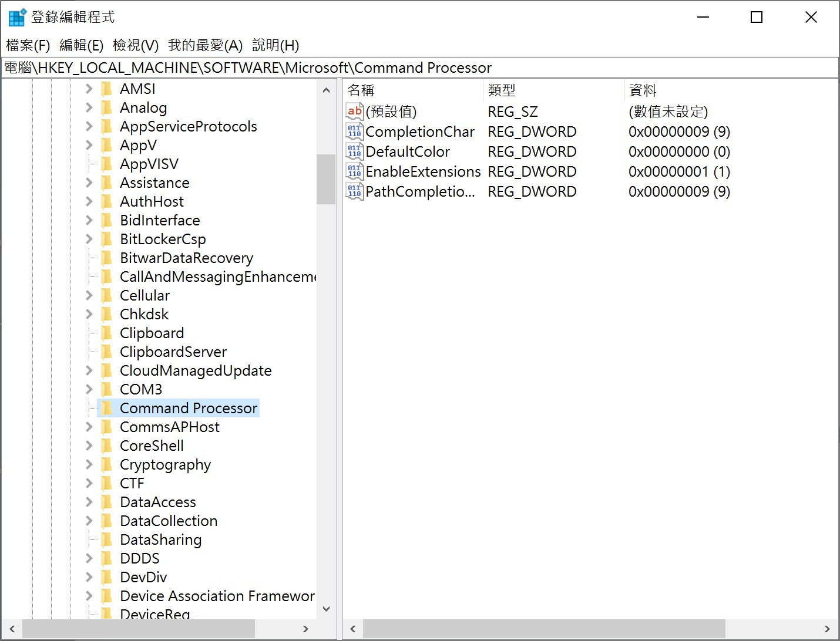Image resolution: width=840 pixels, height=641 pixels.
Task: Click the 類型 column header
Action: click(555, 90)
